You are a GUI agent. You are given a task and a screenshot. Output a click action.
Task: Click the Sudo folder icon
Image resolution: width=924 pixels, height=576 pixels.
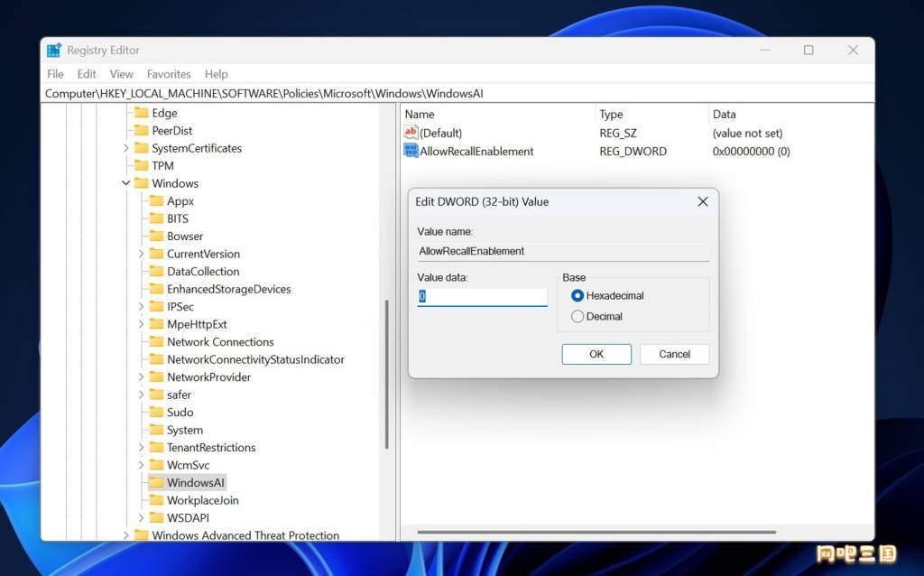(156, 412)
